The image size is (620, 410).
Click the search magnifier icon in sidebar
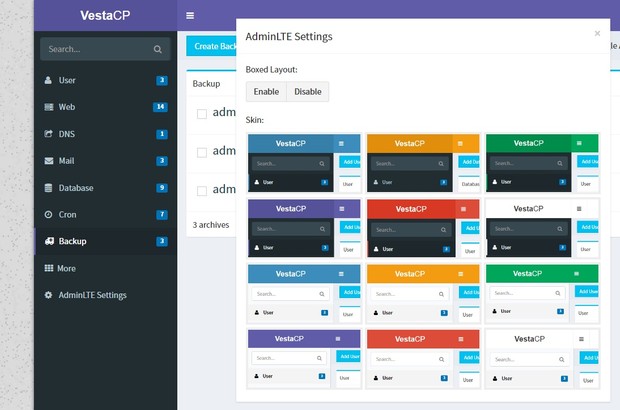(x=157, y=49)
